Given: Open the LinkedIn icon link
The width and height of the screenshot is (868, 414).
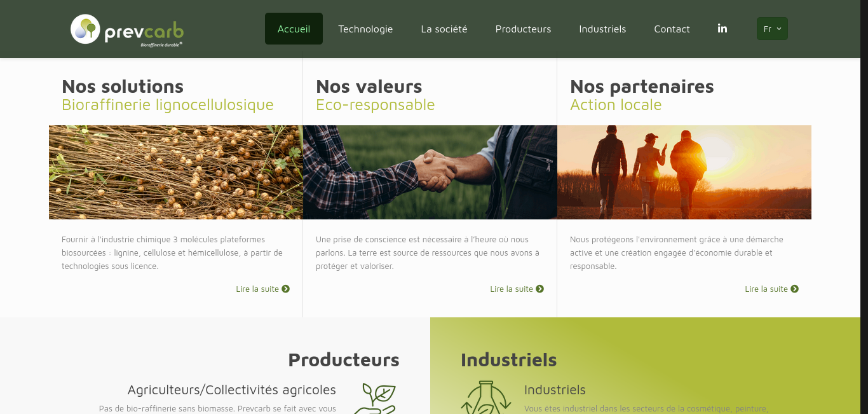Looking at the screenshot, I should 722,29.
